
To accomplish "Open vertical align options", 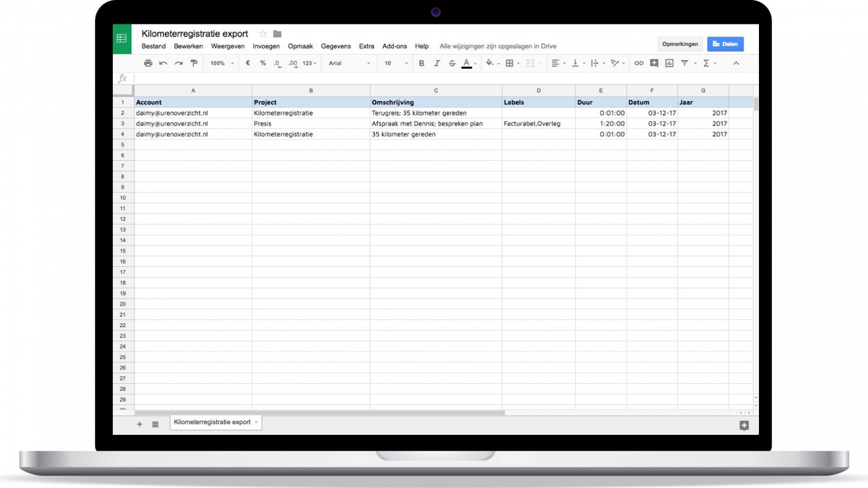I will tap(578, 63).
